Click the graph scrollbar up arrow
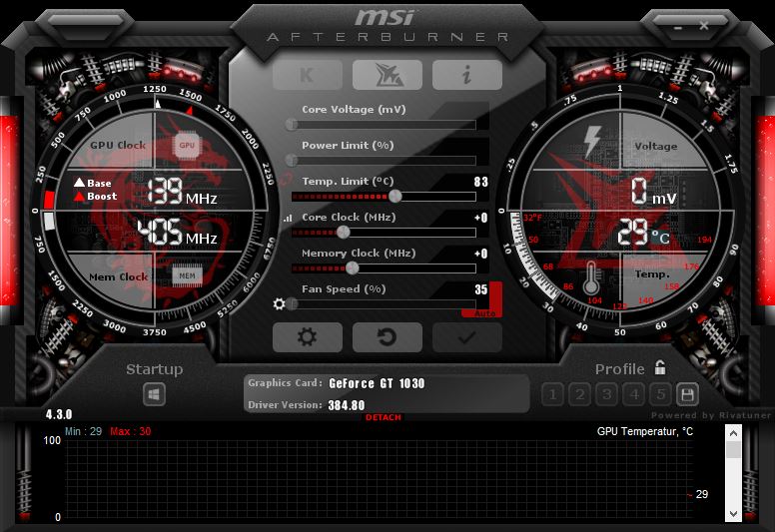 click(x=733, y=433)
